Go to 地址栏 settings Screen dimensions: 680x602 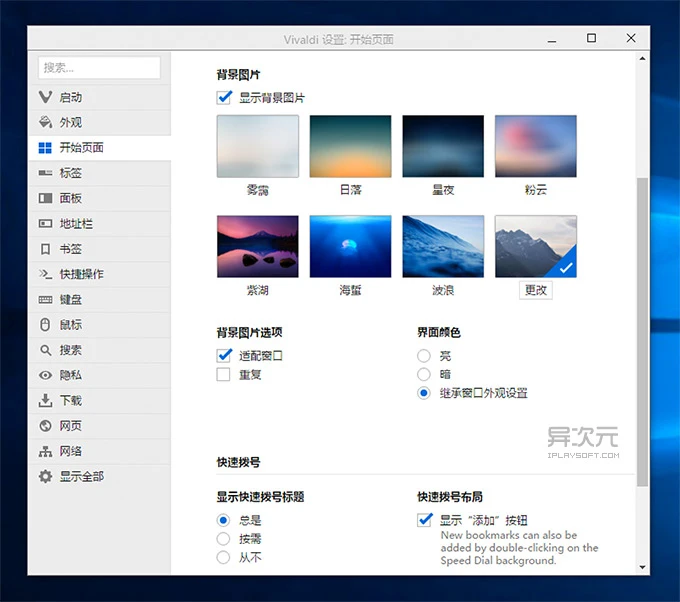(99, 224)
